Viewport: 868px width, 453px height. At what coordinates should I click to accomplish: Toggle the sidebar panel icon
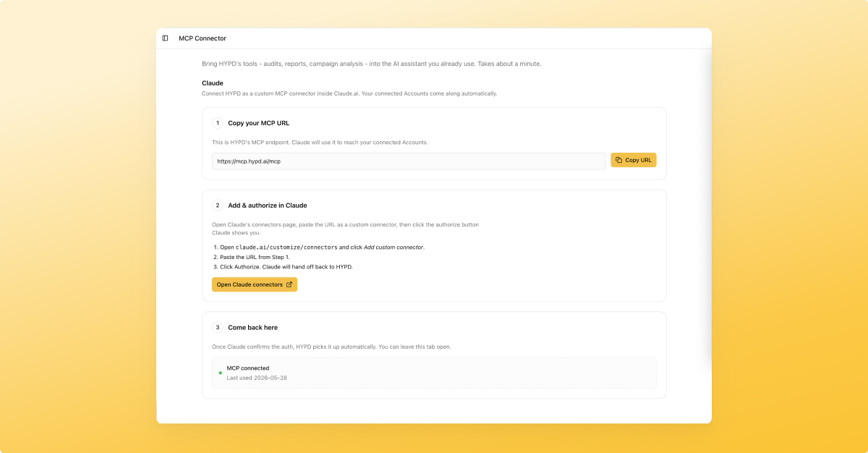pyautogui.click(x=165, y=38)
